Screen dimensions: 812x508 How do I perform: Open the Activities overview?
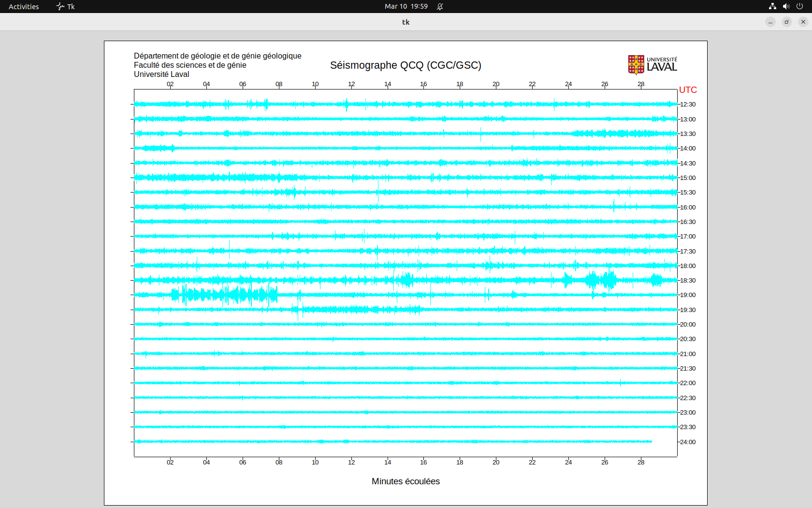click(24, 6)
